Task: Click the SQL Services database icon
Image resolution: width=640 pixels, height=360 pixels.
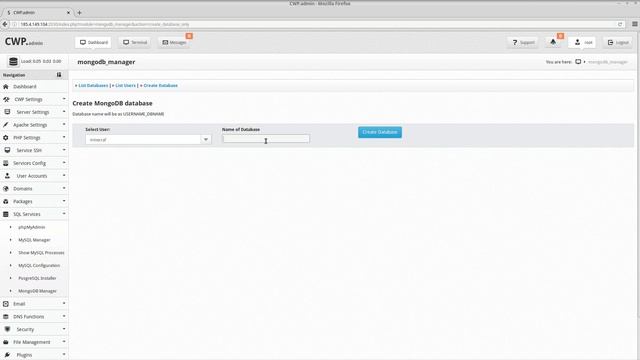Action: 6,214
